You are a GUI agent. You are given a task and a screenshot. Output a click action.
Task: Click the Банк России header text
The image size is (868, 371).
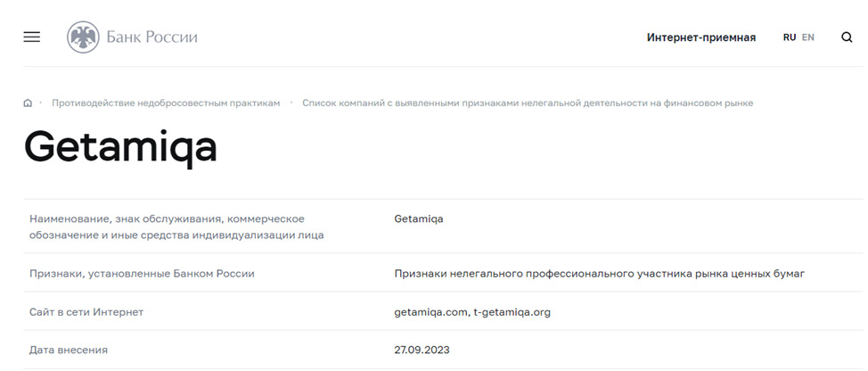click(151, 37)
